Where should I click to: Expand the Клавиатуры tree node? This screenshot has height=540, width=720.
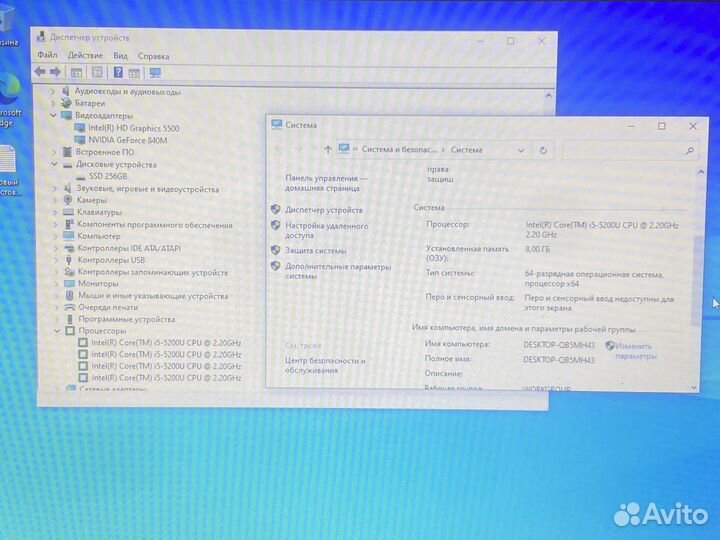click(x=56, y=212)
